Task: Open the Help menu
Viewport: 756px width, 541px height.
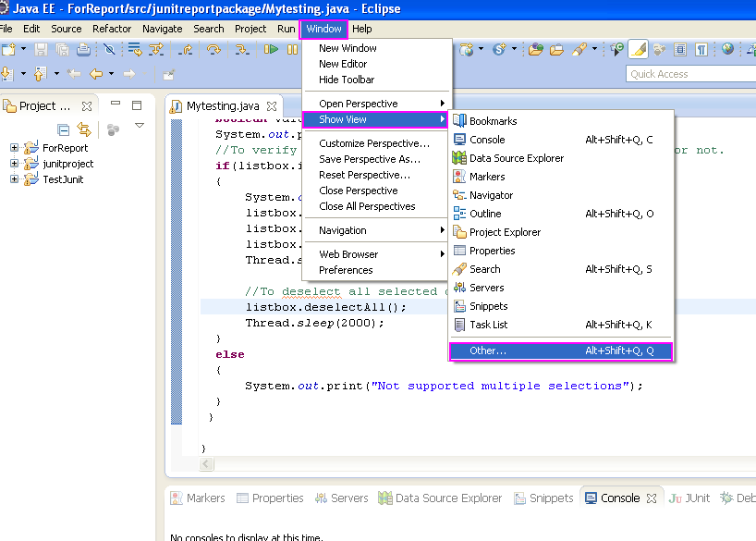Action: 362,29
